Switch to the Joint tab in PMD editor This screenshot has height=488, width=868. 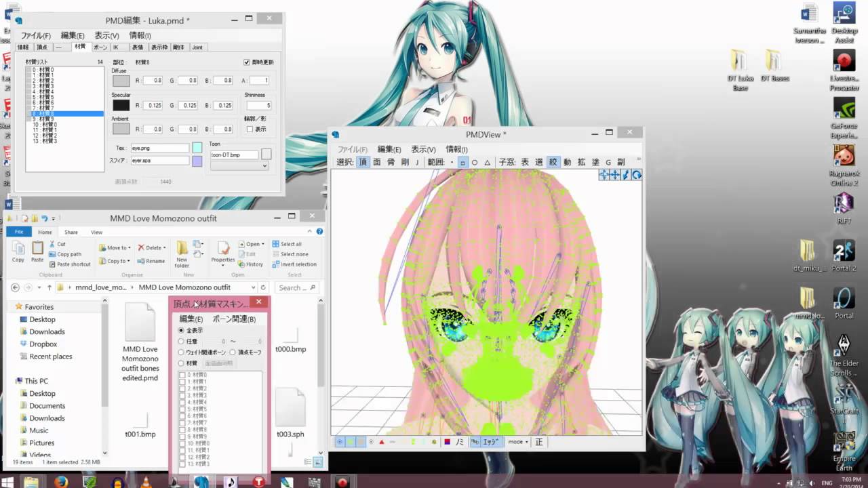pos(197,47)
